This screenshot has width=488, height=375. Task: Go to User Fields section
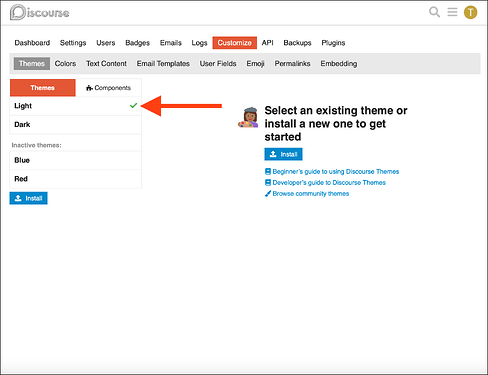218,63
